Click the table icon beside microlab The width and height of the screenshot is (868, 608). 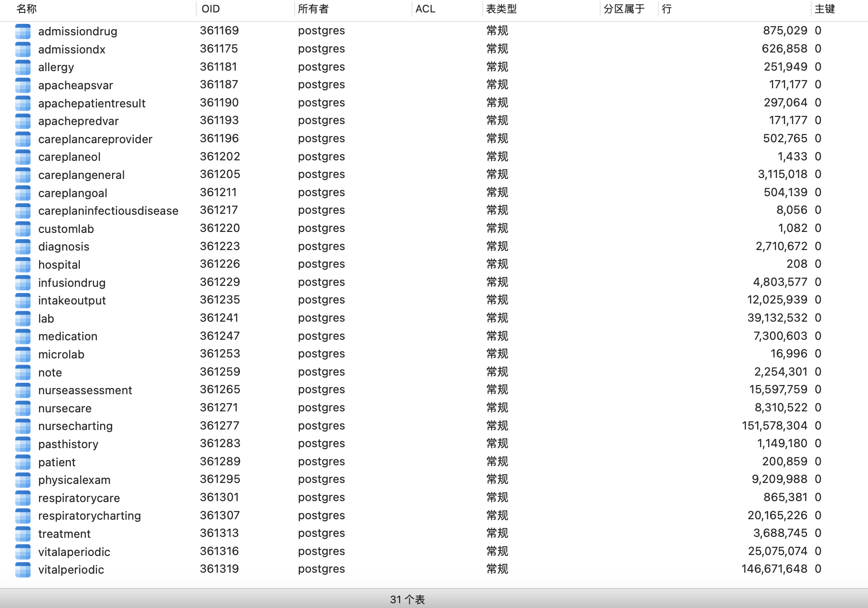coord(23,355)
